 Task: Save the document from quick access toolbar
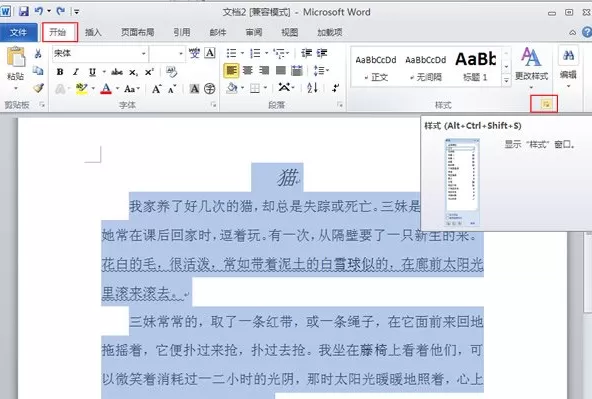[24, 11]
